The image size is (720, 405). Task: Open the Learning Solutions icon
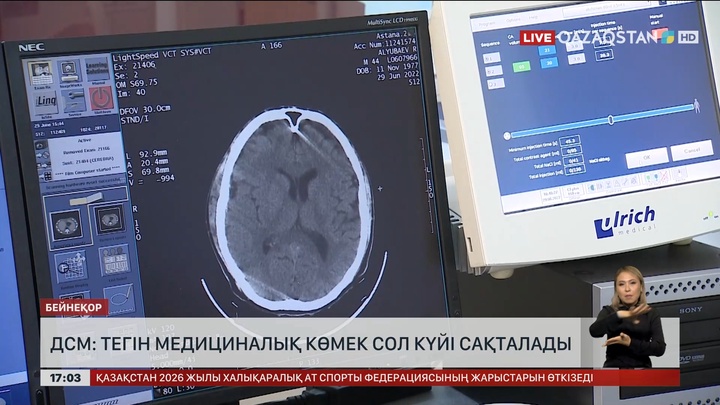point(98,70)
